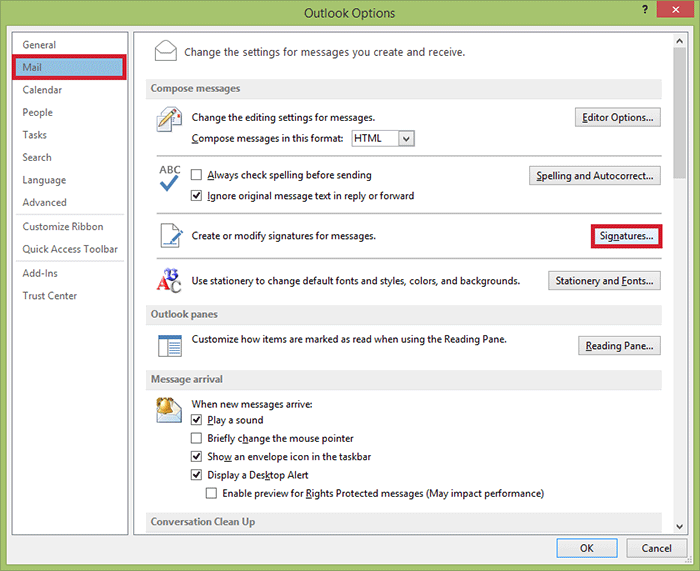Viewport: 700px width, 571px height.
Task: Enable Briefly change the mouse pointer
Action: coord(196,438)
